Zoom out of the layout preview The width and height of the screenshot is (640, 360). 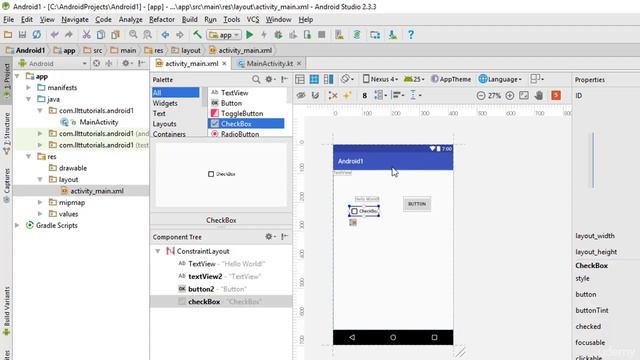pyautogui.click(x=481, y=96)
